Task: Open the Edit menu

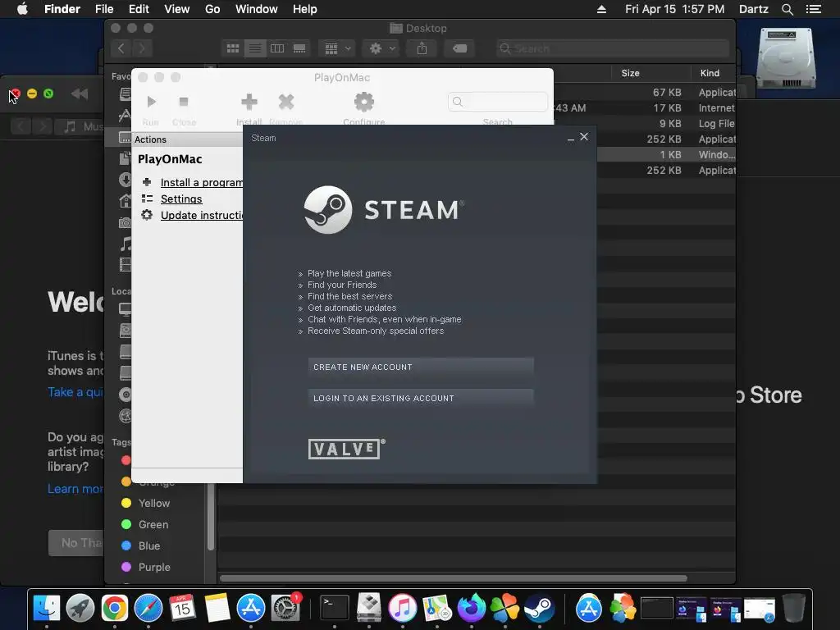Action: click(139, 9)
